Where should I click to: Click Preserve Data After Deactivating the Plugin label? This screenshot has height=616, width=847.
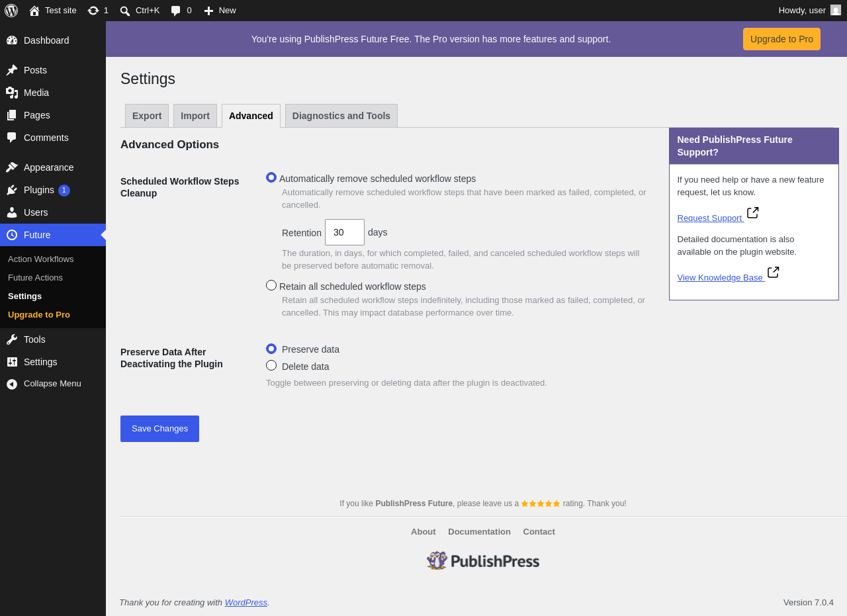tap(171, 358)
